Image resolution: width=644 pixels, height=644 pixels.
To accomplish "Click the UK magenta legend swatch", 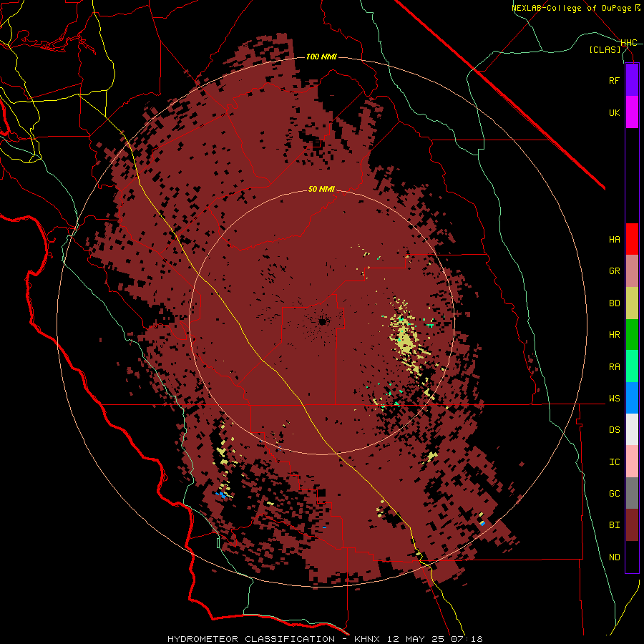I will click(632, 112).
